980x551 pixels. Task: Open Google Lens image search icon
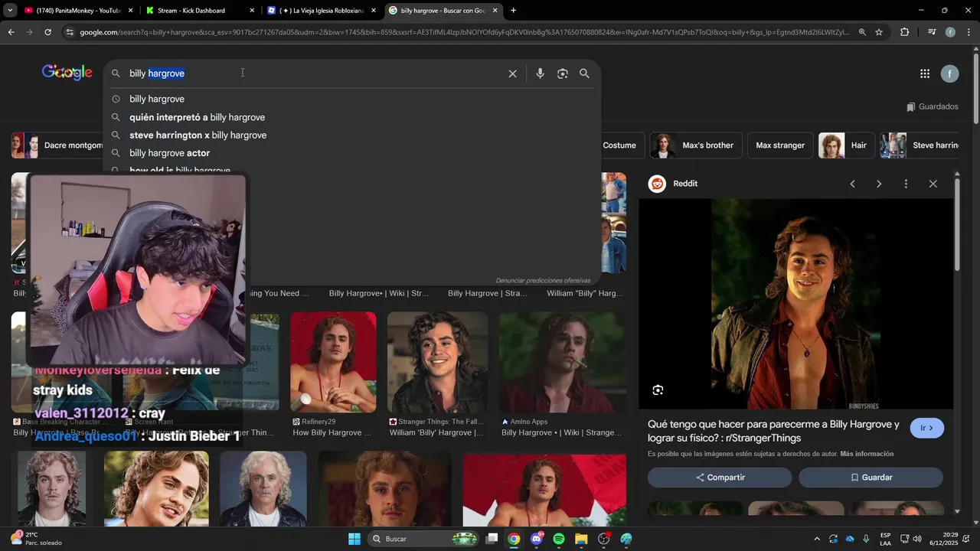click(x=563, y=73)
